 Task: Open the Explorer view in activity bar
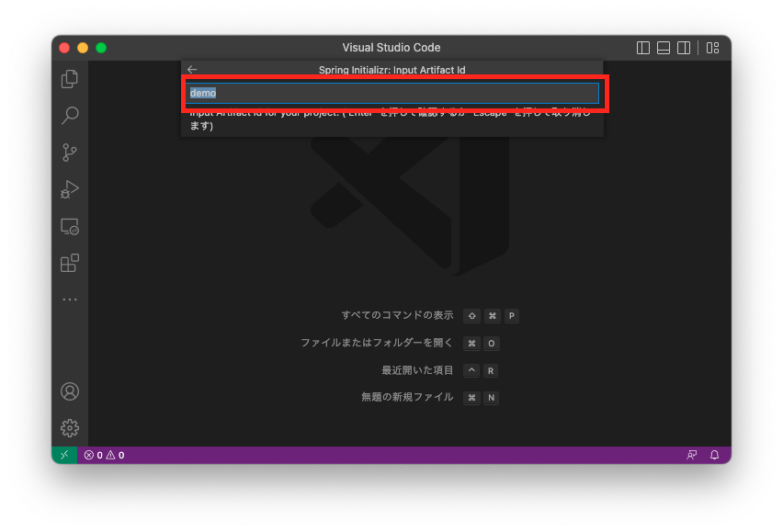point(70,79)
